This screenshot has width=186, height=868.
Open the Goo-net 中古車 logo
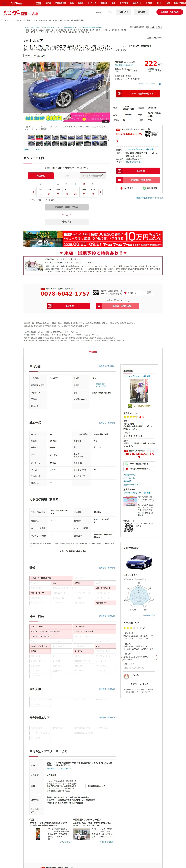click(x=21, y=13)
